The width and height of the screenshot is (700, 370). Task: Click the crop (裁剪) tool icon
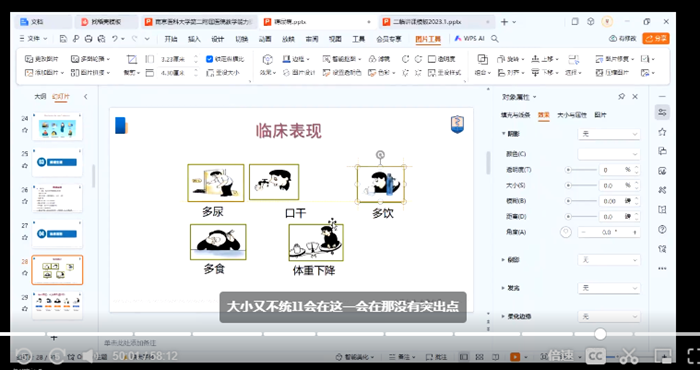132,59
